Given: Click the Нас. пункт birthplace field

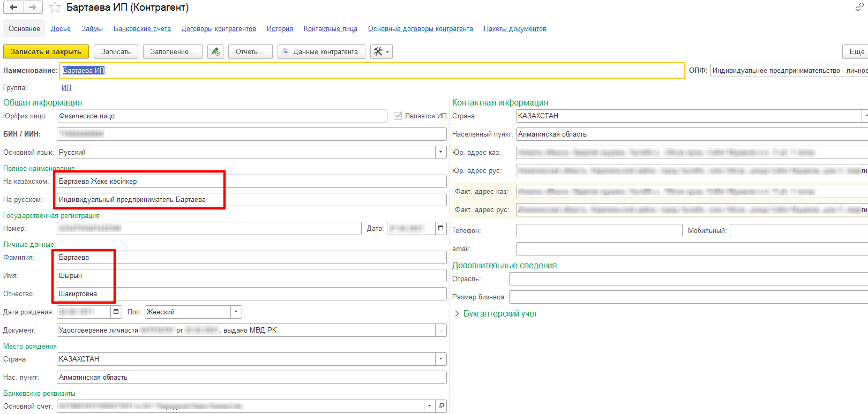Looking at the screenshot, I should 252,378.
